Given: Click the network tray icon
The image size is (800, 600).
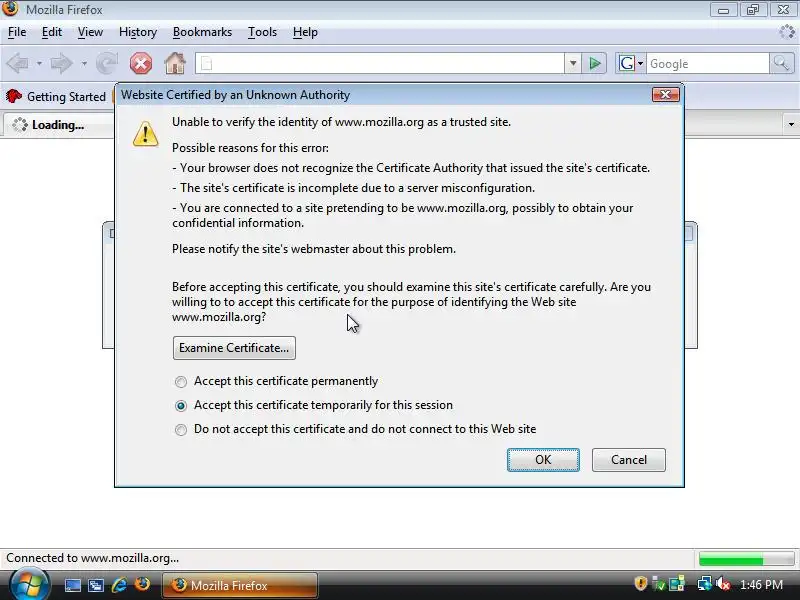Looking at the screenshot, I should (x=704, y=584).
